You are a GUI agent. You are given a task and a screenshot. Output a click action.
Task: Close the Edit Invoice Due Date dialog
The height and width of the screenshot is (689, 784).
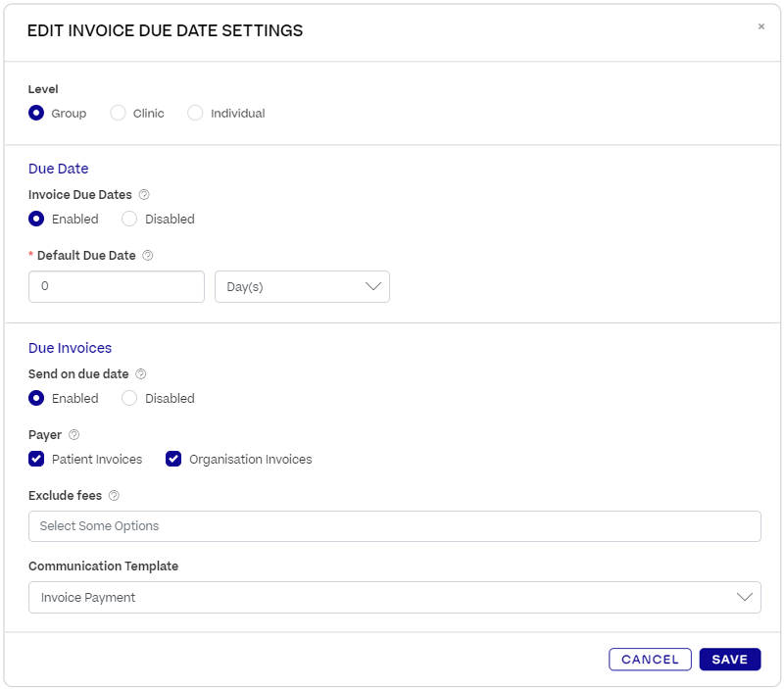(x=760, y=27)
